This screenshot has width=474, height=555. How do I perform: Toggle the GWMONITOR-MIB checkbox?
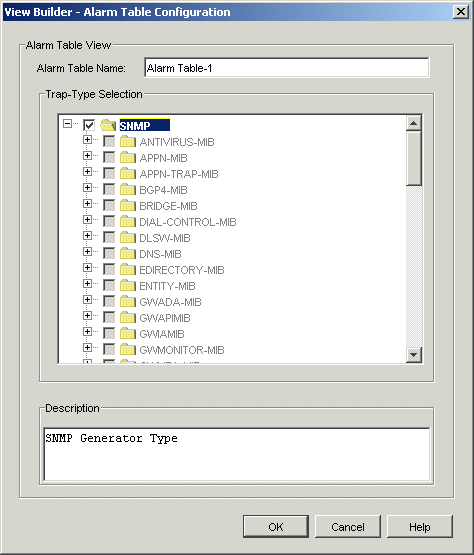[x=109, y=350]
